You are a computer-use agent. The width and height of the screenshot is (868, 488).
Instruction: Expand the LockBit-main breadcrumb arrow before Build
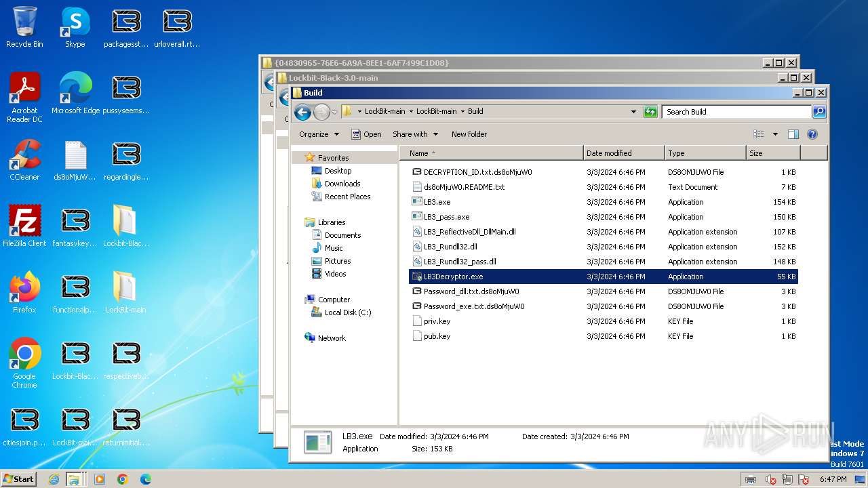[462, 111]
